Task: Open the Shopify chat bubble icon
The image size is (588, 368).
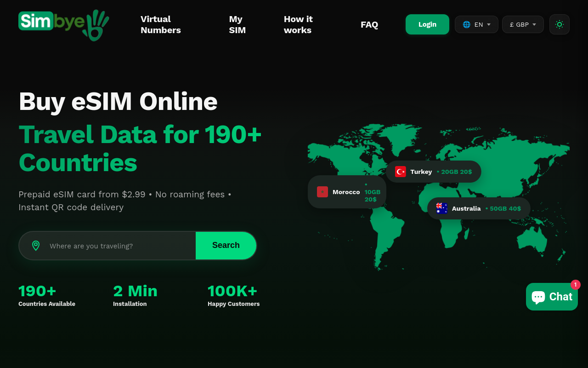Action: [538, 297]
